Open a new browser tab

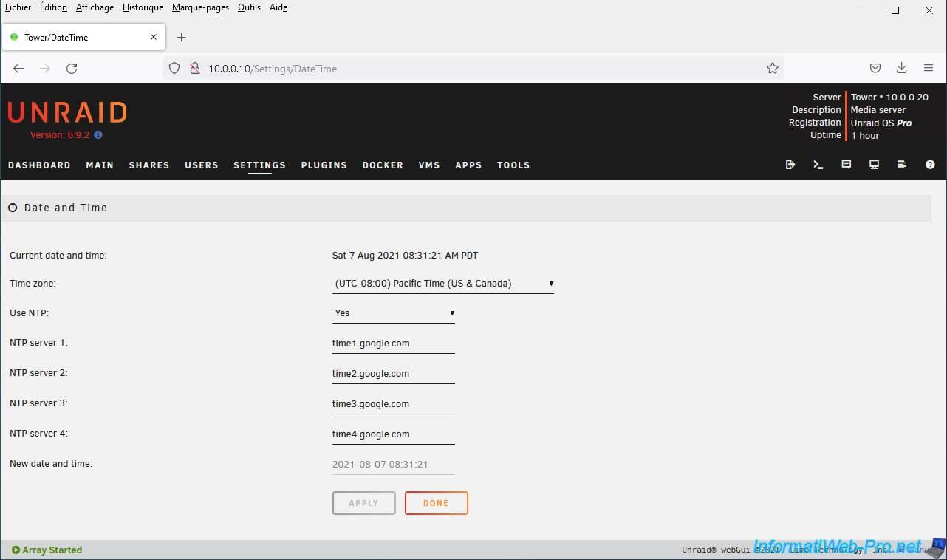tap(182, 37)
